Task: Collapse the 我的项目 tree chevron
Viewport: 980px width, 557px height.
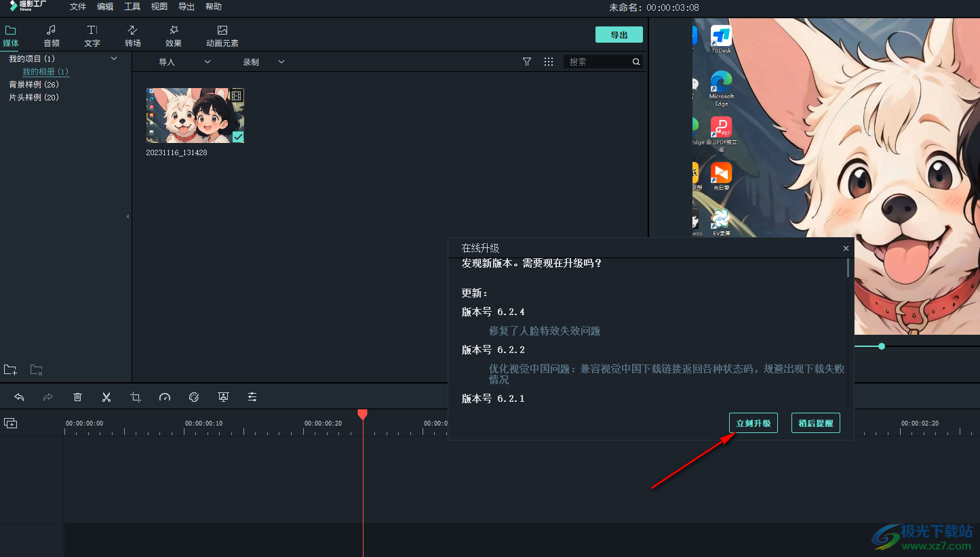Action: coord(114,59)
